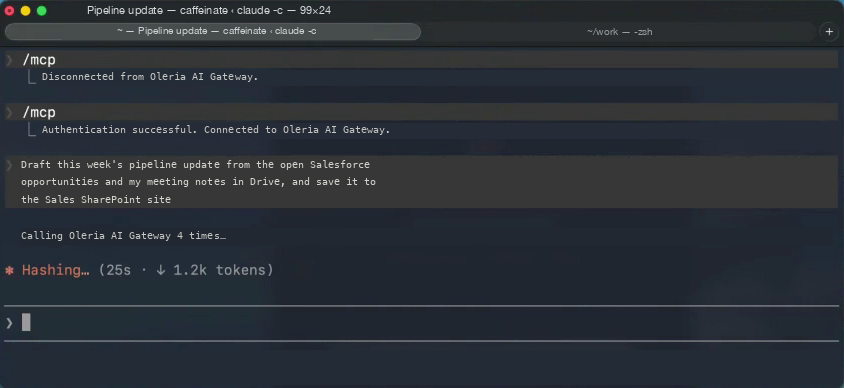Click the command prompt input line
Image resolution: width=844 pixels, height=388 pixels.
coord(422,323)
